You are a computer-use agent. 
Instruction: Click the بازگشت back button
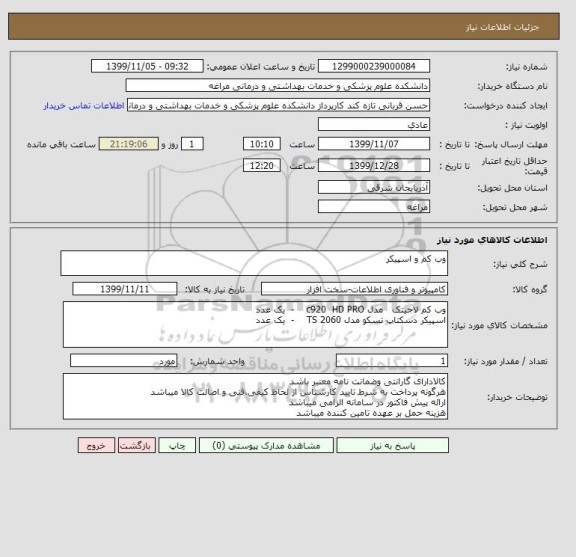click(137, 445)
